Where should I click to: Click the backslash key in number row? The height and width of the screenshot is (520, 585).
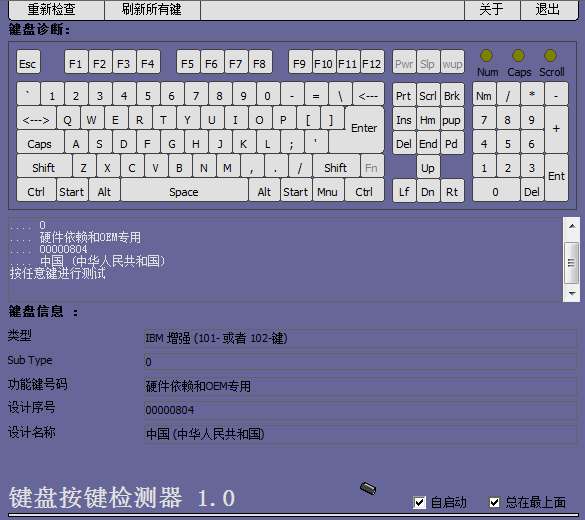click(x=340, y=94)
